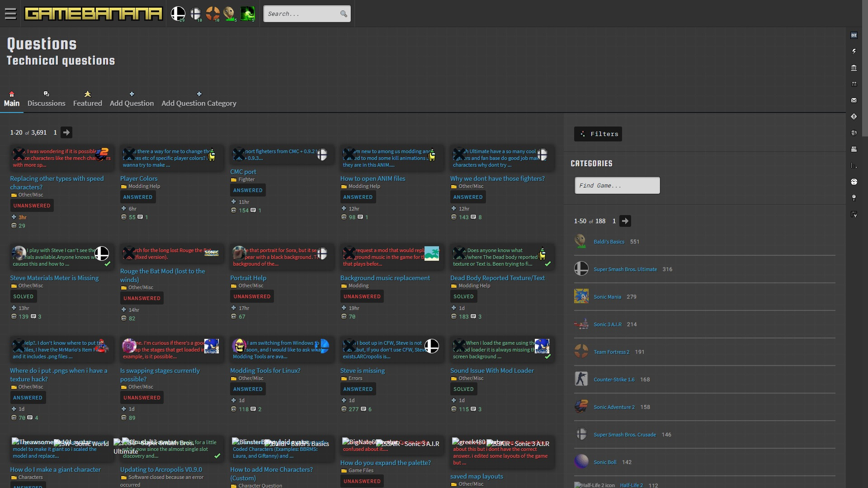Click the search magnifying glass icon
The image size is (868, 488).
coord(344,14)
